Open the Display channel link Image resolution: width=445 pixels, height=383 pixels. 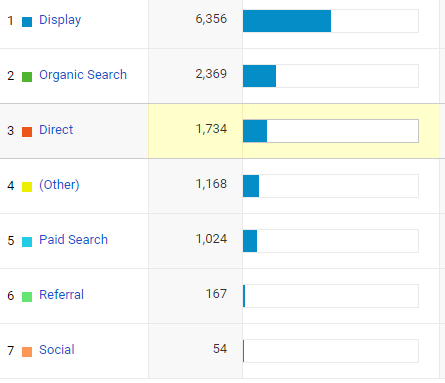[x=60, y=20]
